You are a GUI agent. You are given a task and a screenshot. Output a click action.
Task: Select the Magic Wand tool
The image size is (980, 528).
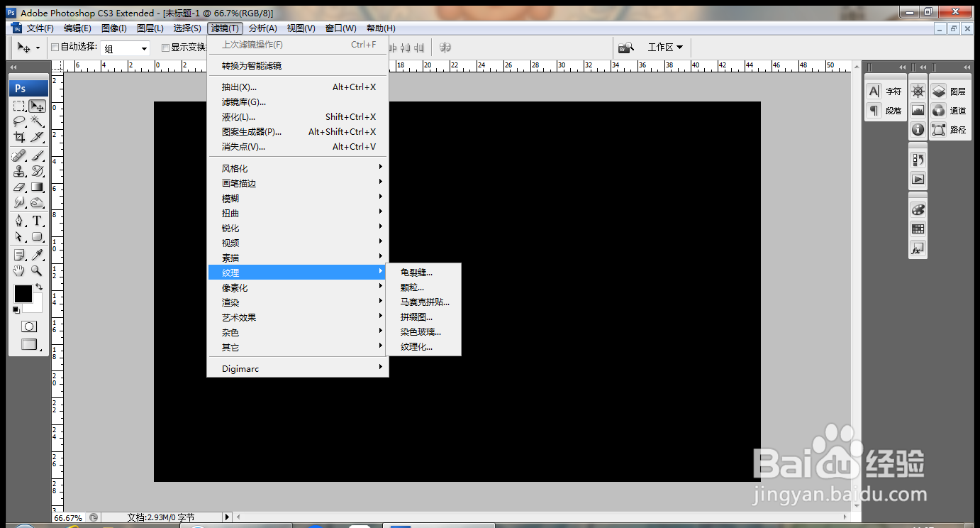[37, 121]
